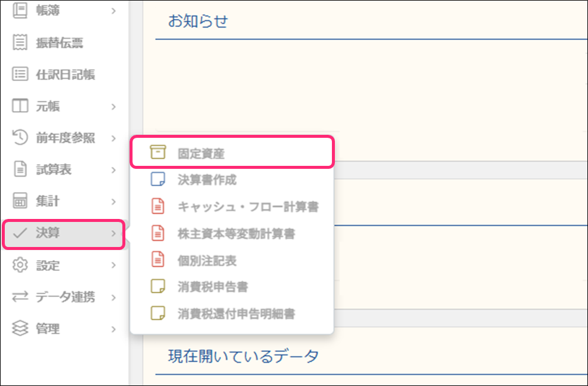Expand the 試算表 submenu chevron

(x=113, y=171)
